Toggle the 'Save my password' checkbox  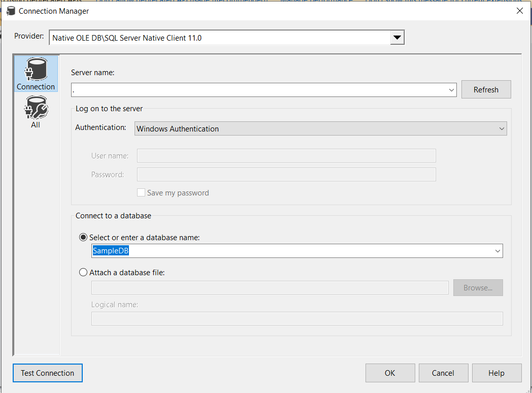click(x=141, y=193)
